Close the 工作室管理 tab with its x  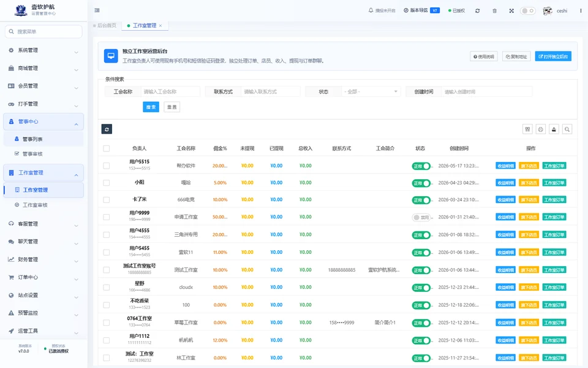pos(160,26)
